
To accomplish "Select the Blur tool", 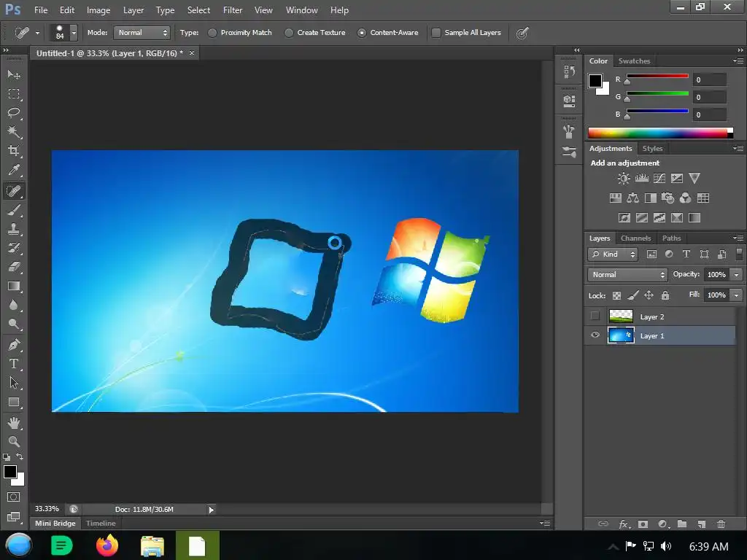I will [x=14, y=306].
